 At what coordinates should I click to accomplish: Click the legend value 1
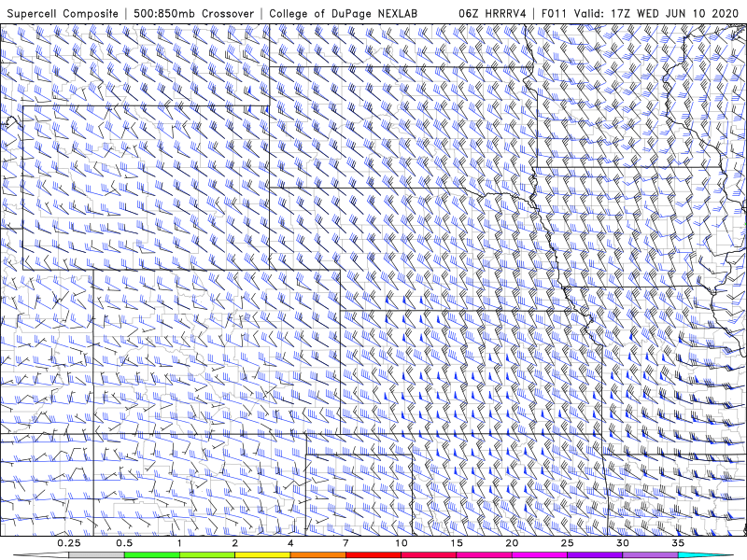[x=179, y=543]
